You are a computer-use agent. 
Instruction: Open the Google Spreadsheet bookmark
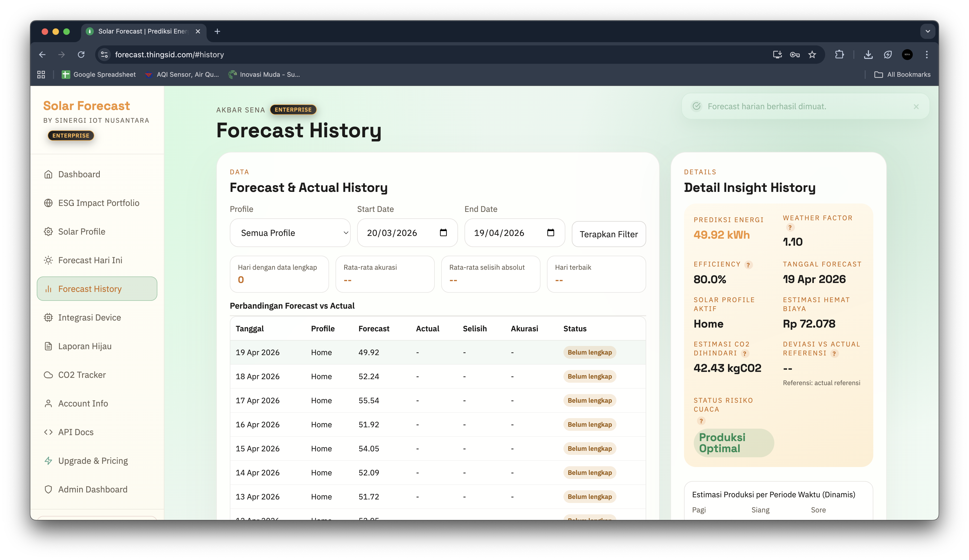pos(99,74)
